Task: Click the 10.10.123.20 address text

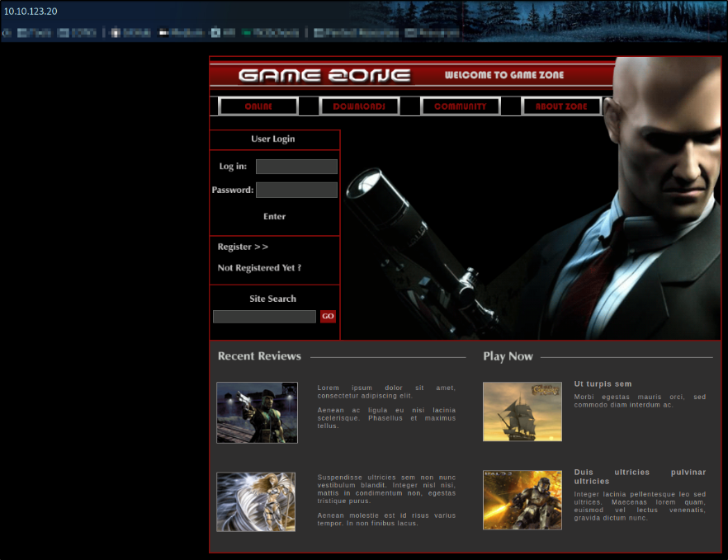Action: click(31, 12)
